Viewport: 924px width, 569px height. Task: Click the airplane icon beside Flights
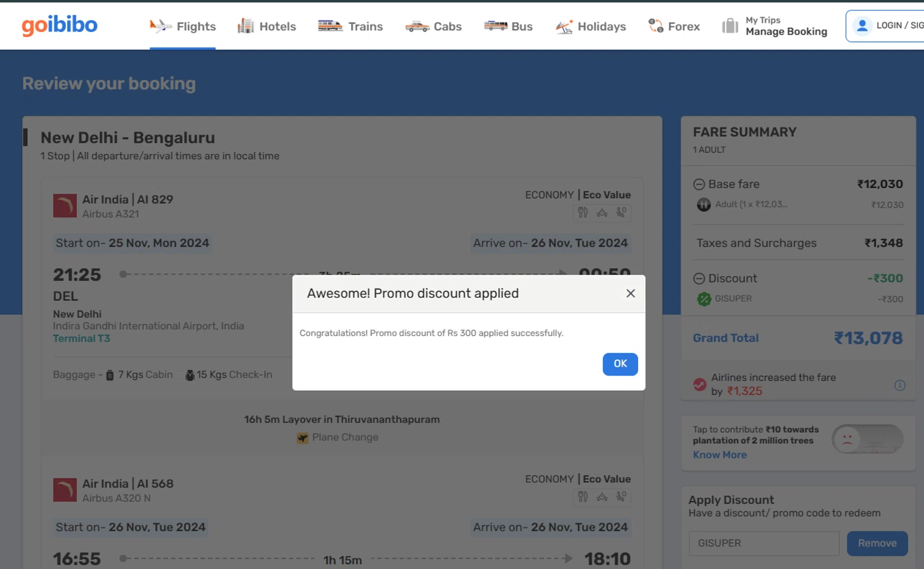(x=160, y=26)
